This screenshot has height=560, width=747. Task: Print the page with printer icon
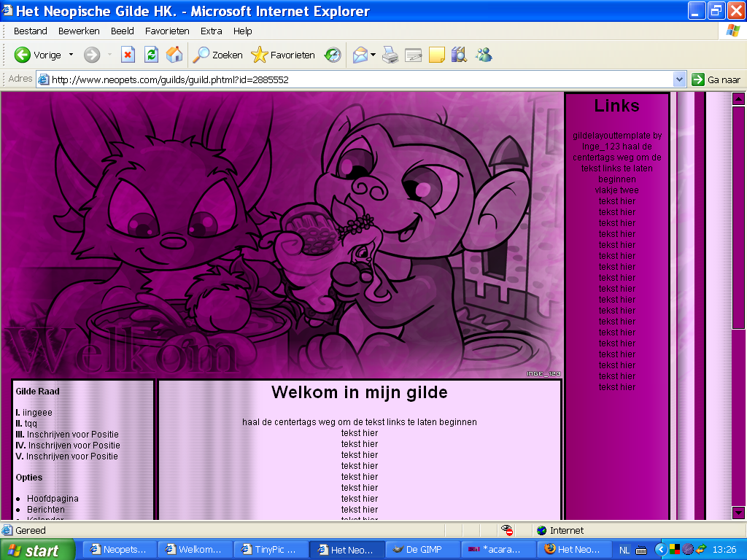(x=390, y=55)
